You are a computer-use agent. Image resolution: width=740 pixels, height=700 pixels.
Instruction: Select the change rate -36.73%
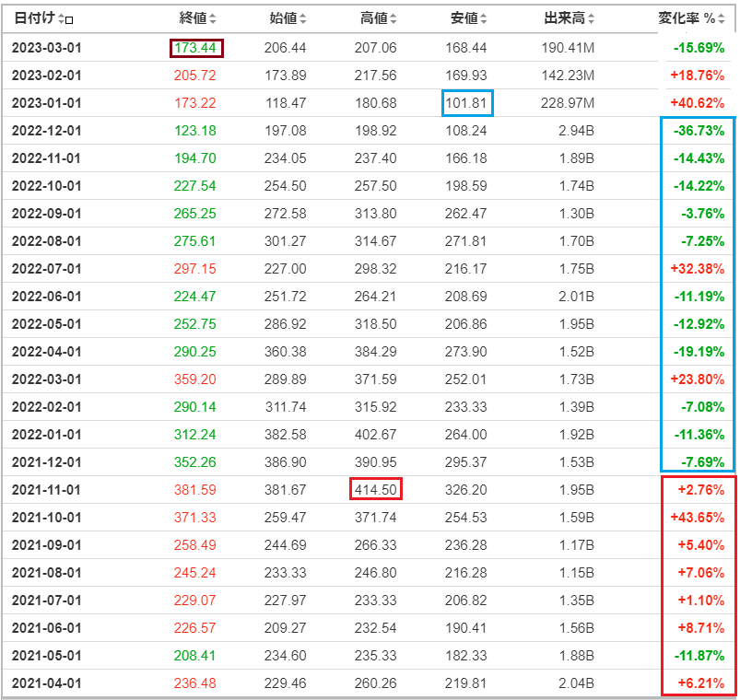click(x=699, y=131)
